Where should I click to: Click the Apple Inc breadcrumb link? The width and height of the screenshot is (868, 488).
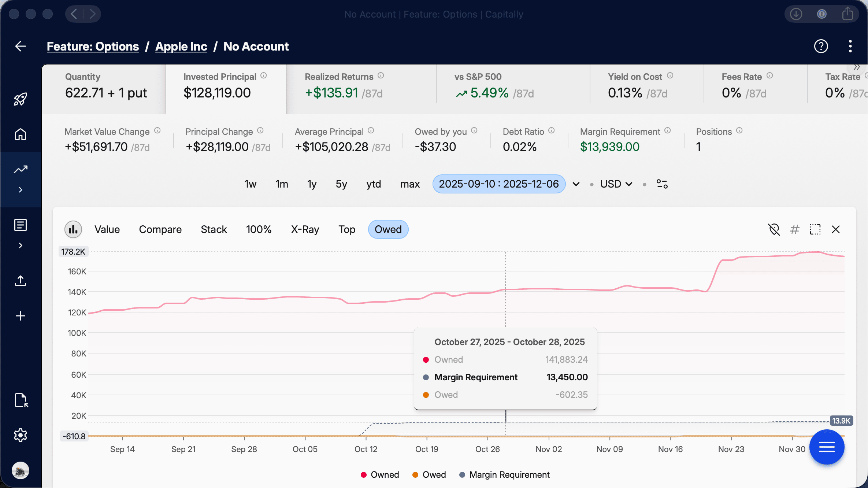[181, 47]
